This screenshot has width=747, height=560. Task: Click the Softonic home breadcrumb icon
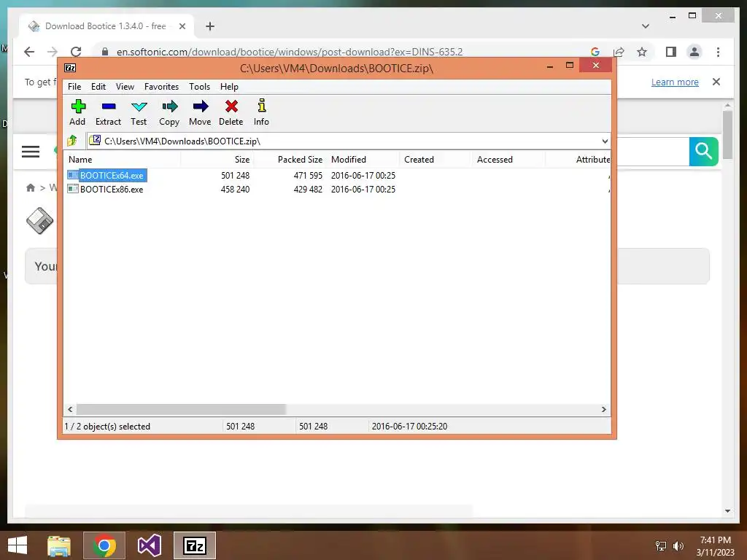point(31,187)
